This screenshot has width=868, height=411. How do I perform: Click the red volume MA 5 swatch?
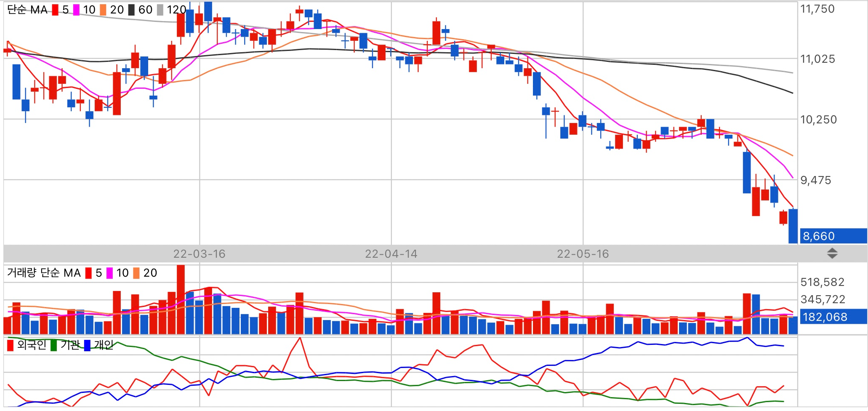pos(88,273)
